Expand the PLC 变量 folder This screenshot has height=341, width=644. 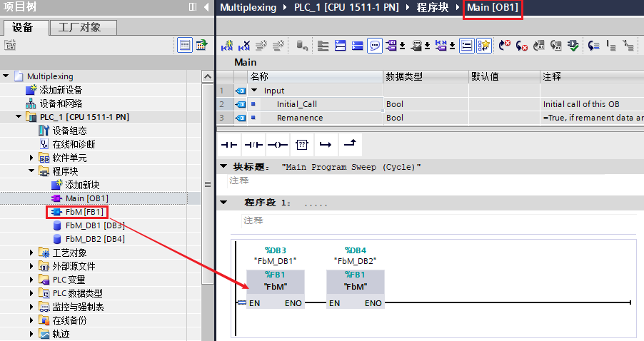click(31, 280)
